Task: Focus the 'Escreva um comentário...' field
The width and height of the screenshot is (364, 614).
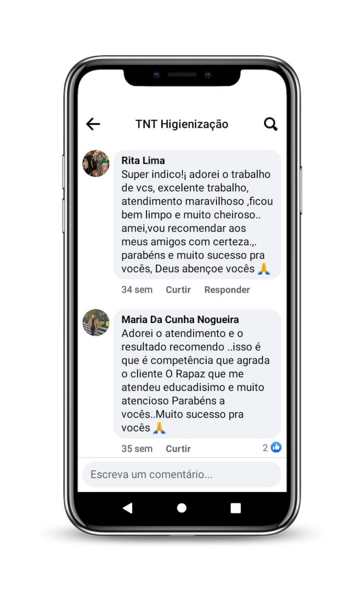Action: (182, 475)
